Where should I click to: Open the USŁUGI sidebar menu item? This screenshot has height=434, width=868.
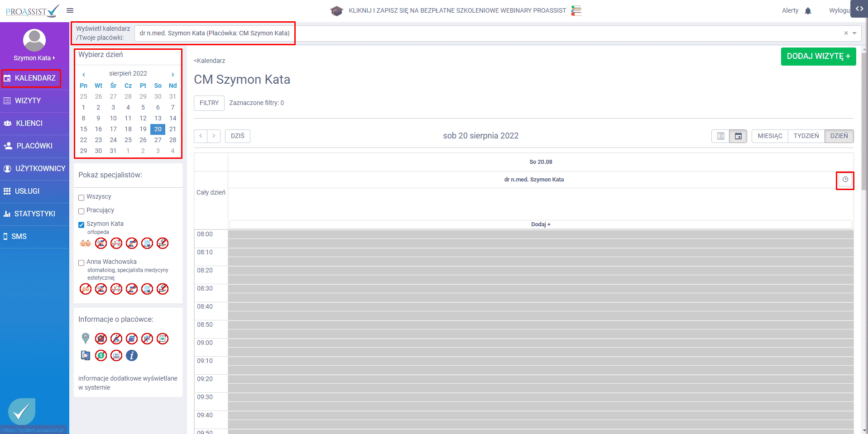(x=34, y=191)
